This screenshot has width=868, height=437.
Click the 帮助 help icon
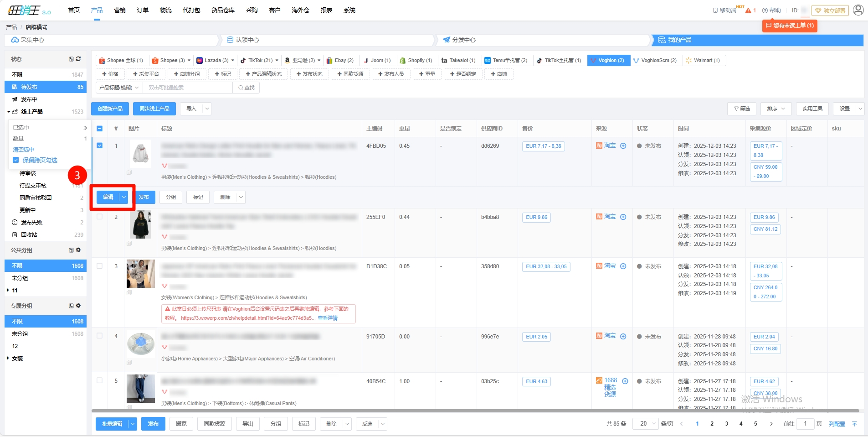tap(765, 10)
